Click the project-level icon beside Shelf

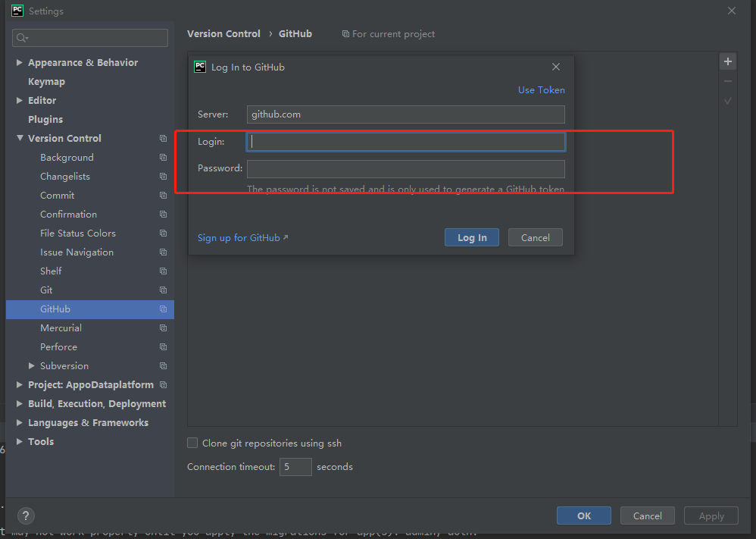(164, 271)
